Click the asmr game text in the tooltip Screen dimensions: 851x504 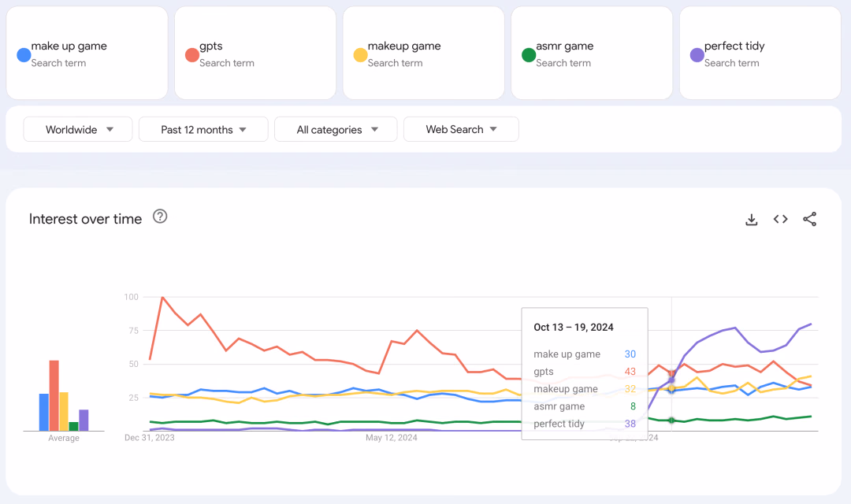click(559, 406)
